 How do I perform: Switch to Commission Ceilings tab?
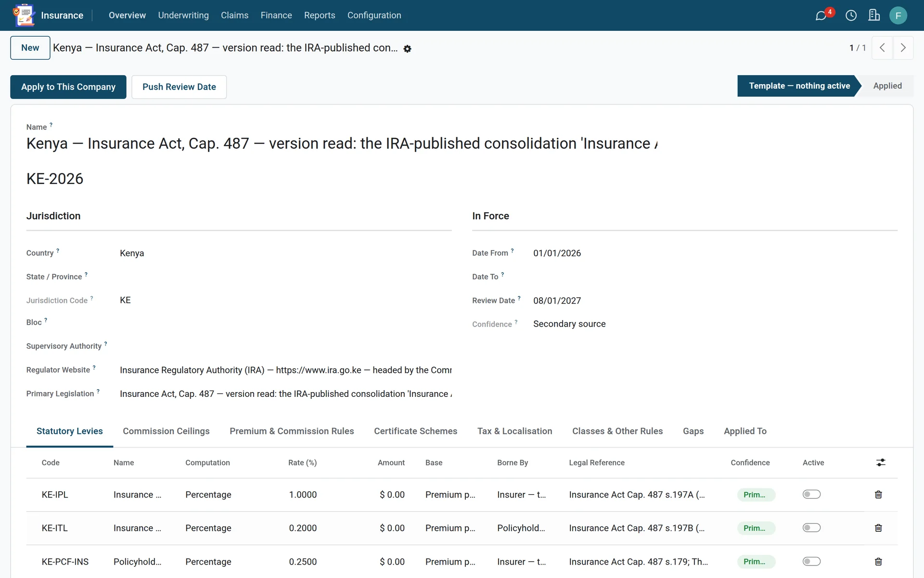[166, 431]
